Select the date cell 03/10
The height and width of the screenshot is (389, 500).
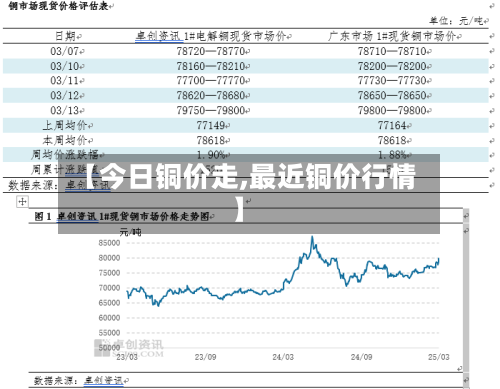coord(65,66)
